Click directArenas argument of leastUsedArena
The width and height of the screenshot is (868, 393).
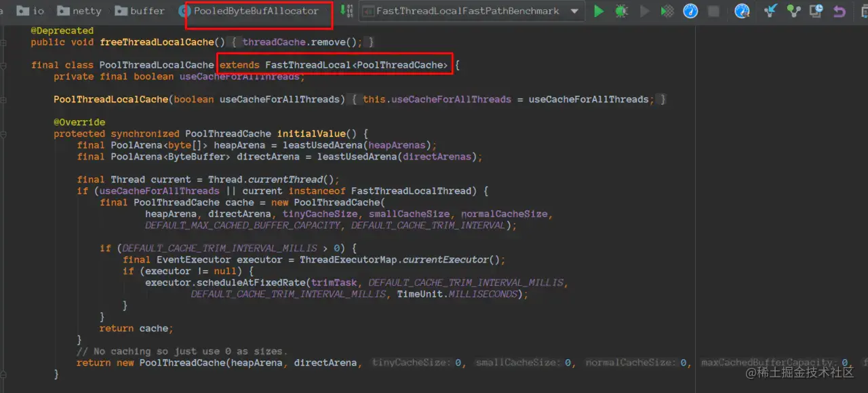point(437,157)
